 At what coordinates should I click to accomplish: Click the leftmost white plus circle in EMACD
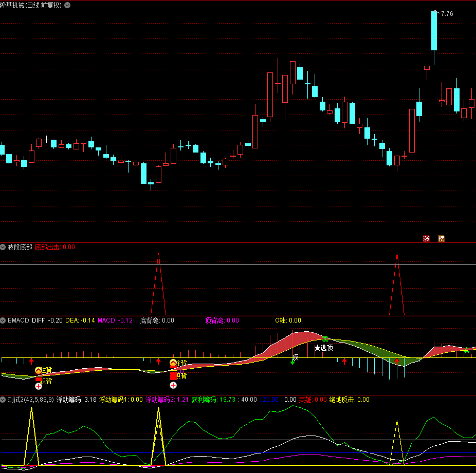(x=39, y=386)
